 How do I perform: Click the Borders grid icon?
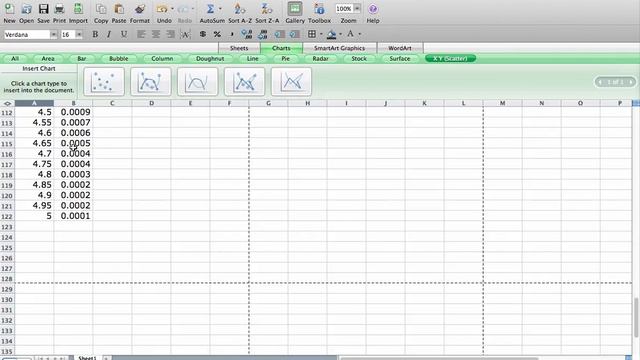(312, 34)
